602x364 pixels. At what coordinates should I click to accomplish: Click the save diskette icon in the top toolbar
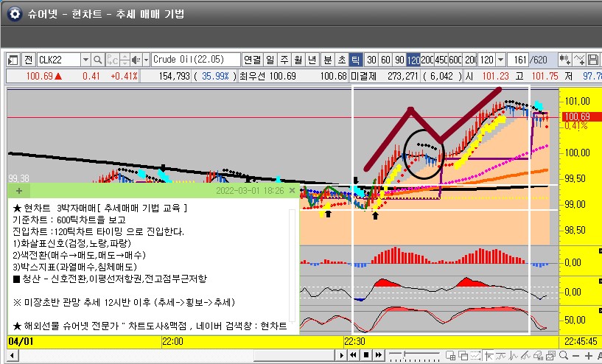coord(593,60)
